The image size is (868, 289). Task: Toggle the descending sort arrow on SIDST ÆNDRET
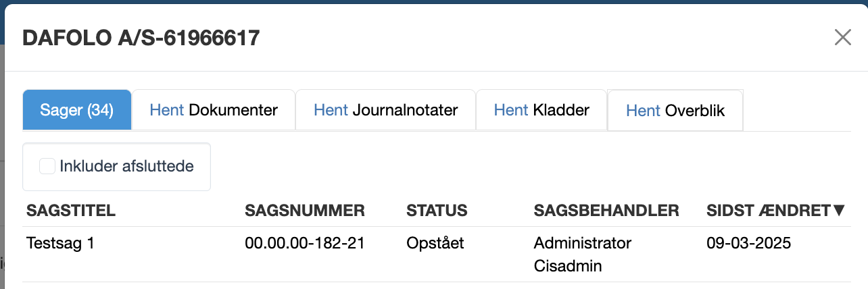839,211
